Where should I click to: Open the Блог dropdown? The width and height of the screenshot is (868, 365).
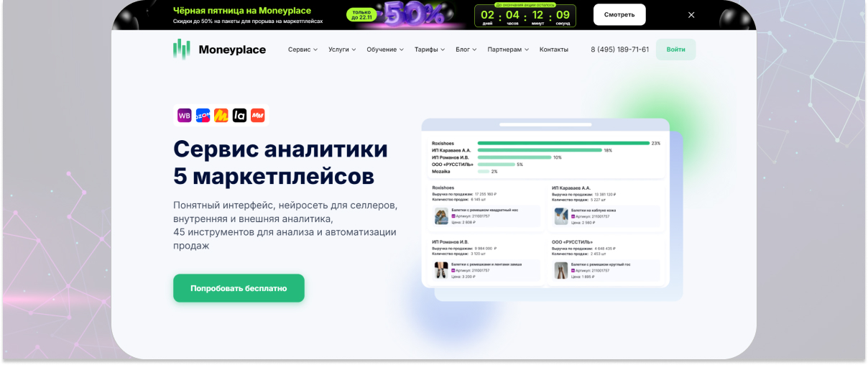[x=466, y=50]
